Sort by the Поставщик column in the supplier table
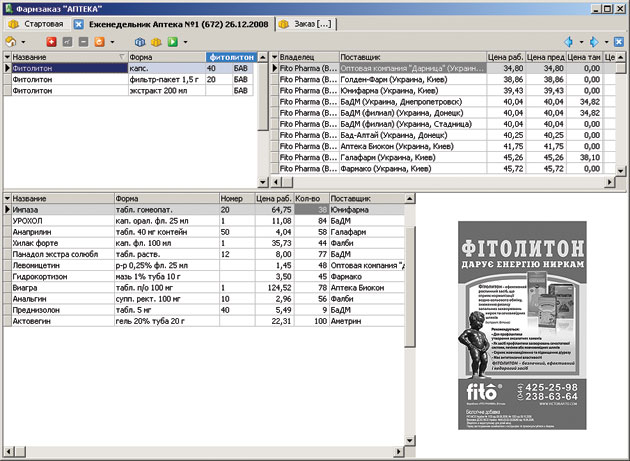The image size is (630, 461). click(x=413, y=57)
